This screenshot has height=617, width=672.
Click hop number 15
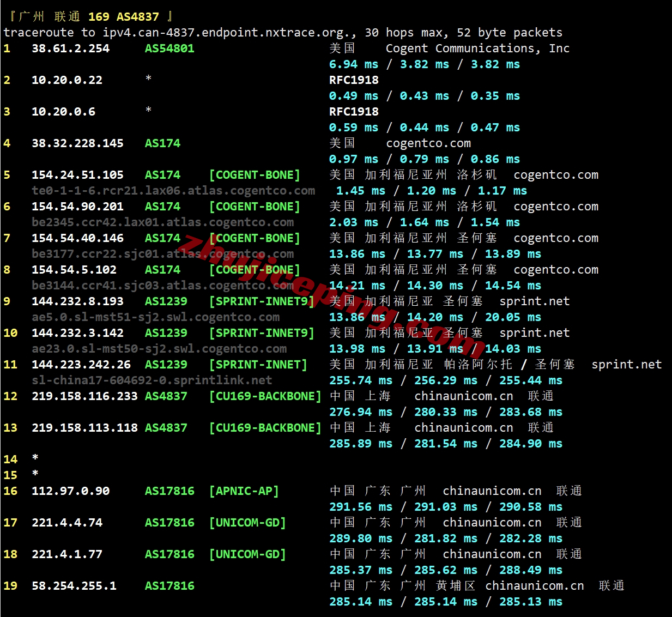[x=10, y=475]
